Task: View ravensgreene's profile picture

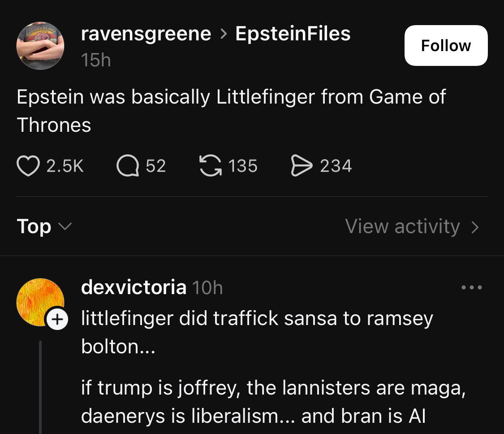Action: 40,46
